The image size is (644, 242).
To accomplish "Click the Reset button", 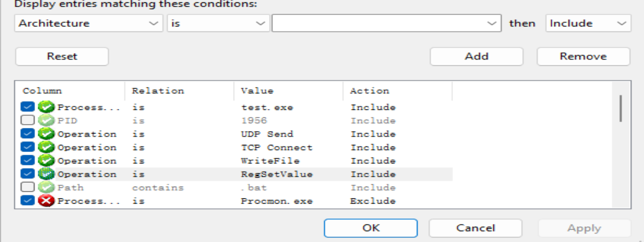I will [x=62, y=56].
